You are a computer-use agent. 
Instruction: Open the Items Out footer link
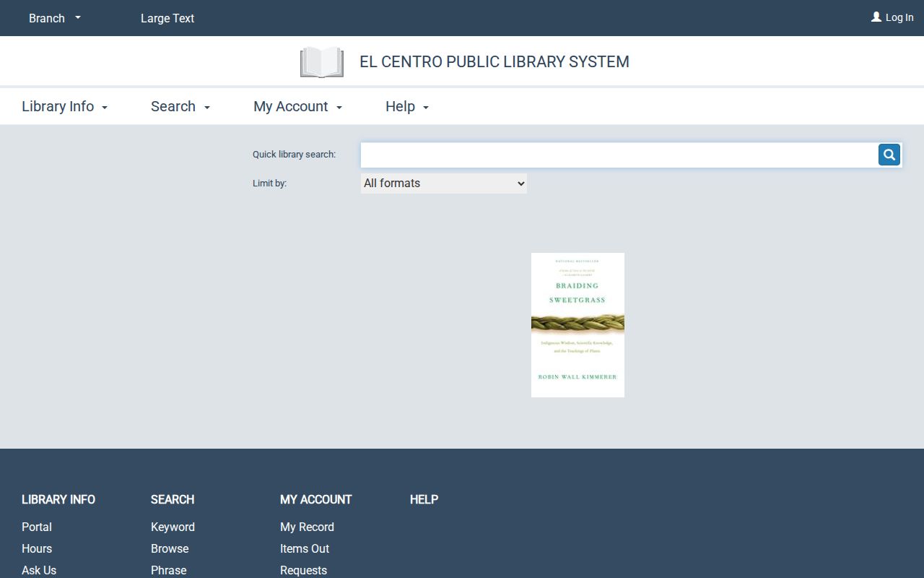click(x=305, y=548)
